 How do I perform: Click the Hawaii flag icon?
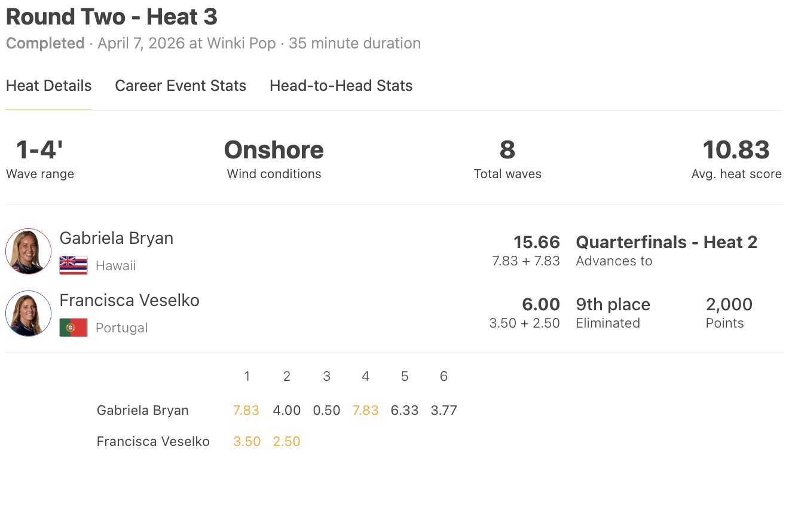(74, 265)
